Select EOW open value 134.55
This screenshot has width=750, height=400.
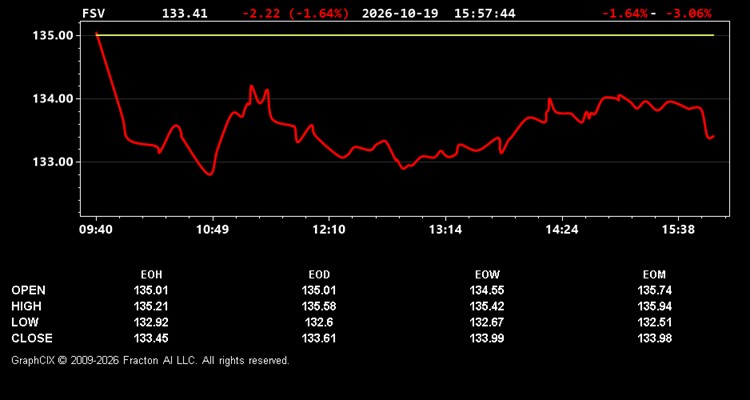487,290
